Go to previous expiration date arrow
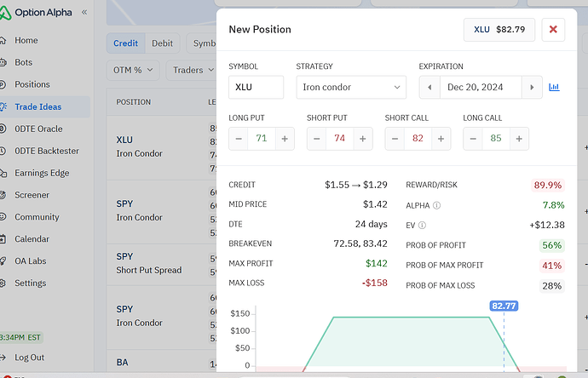The image size is (588, 378). coord(429,87)
